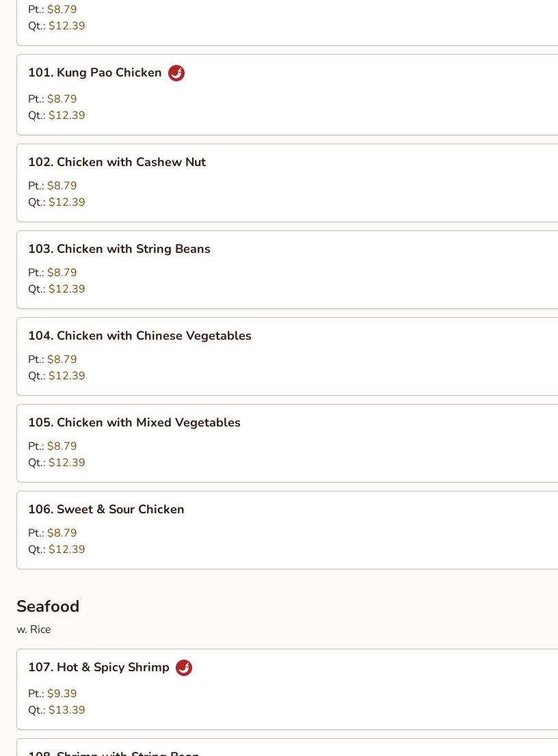Open partially visible 108. Shrimp with String Bean

(114, 752)
